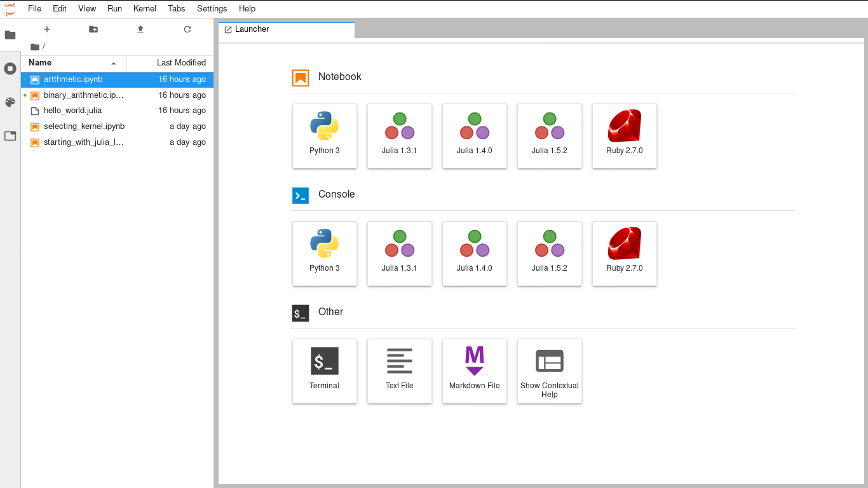Image resolution: width=868 pixels, height=488 pixels.
Task: Select hello_world.julia in file list
Action: pyautogui.click(x=72, y=111)
